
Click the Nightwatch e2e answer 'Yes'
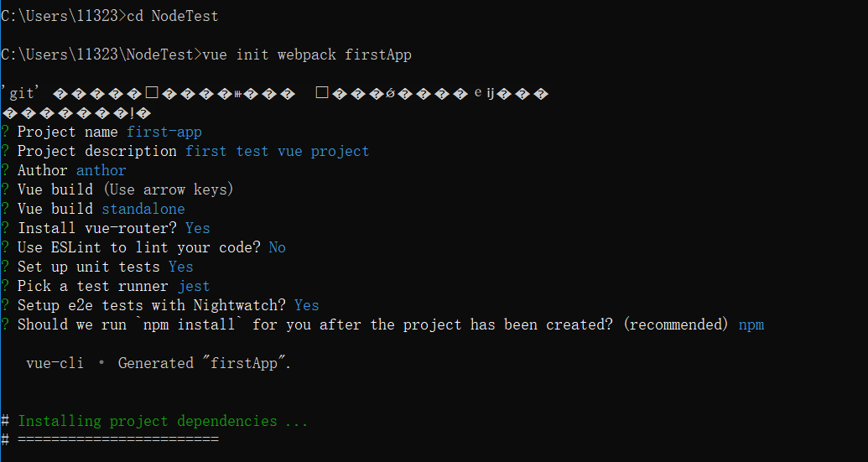[x=307, y=305]
